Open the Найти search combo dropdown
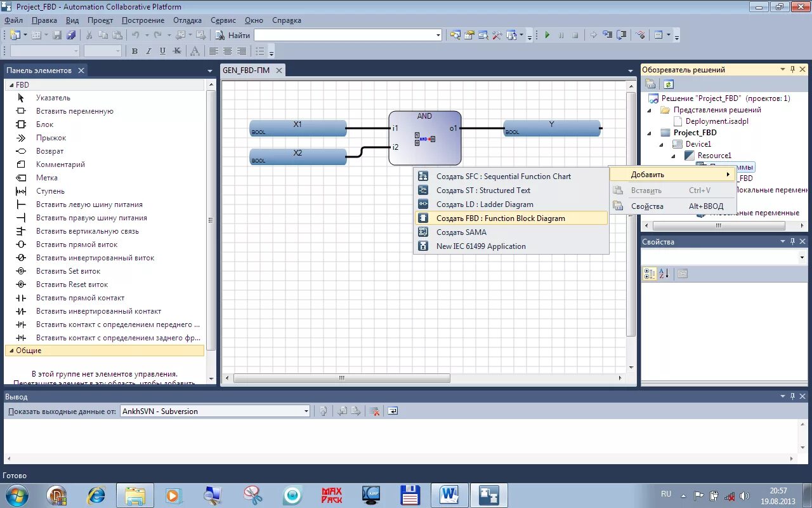Screen dimensions: 812x508 (438, 36)
